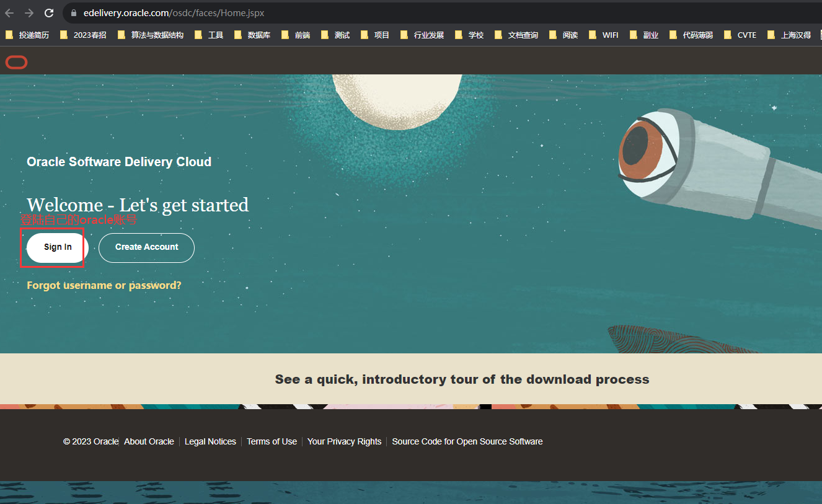Open the Legal Notices footer link
This screenshot has width=822, height=504.
210,441
